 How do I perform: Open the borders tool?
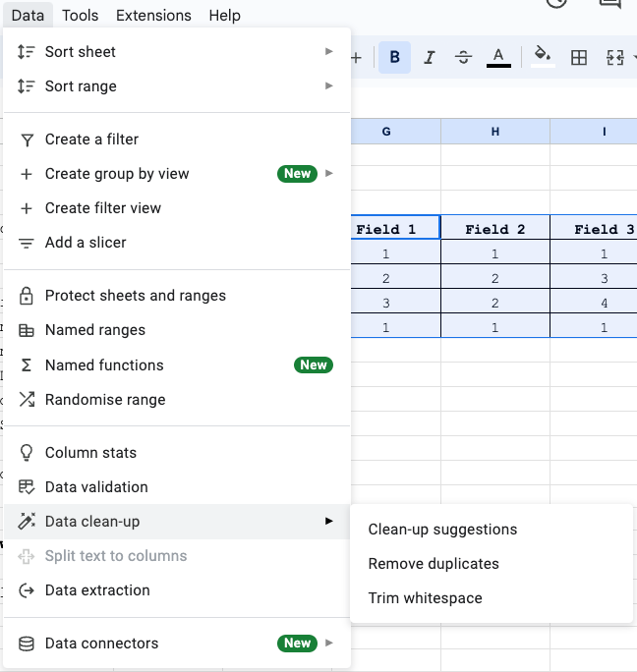click(579, 57)
